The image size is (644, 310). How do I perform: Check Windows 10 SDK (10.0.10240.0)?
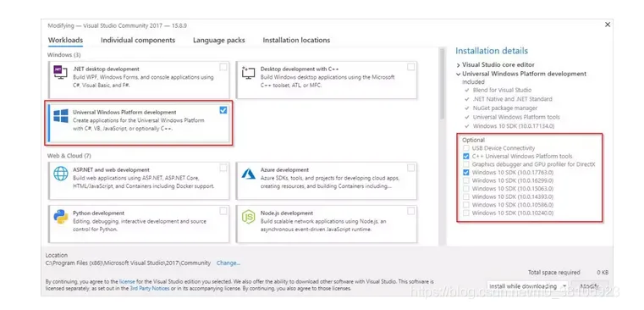pyautogui.click(x=465, y=213)
